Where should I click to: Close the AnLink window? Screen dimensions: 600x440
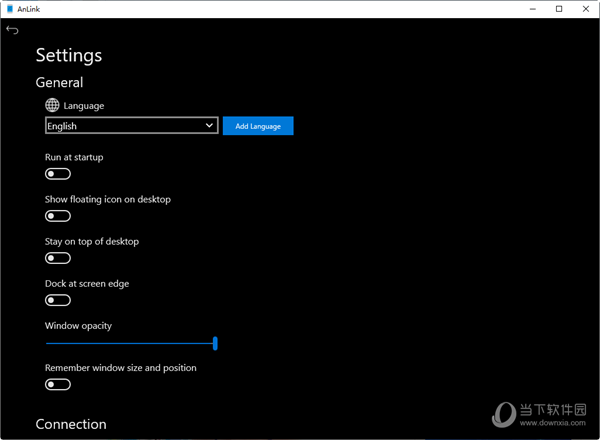[586, 9]
